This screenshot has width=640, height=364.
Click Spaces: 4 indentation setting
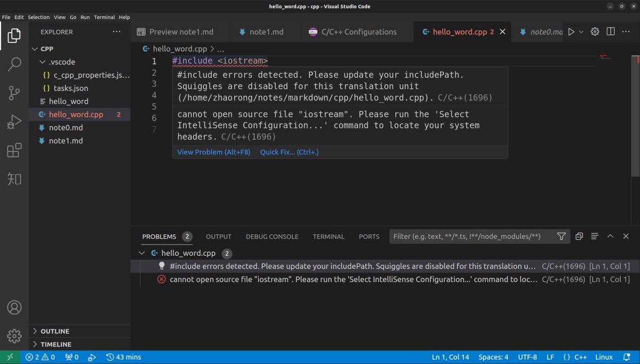click(493, 357)
